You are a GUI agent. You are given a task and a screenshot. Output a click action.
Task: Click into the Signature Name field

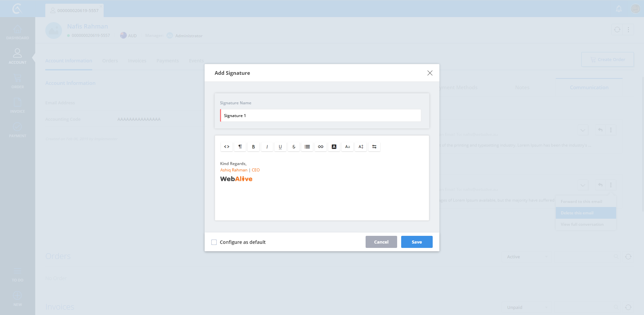pos(320,115)
